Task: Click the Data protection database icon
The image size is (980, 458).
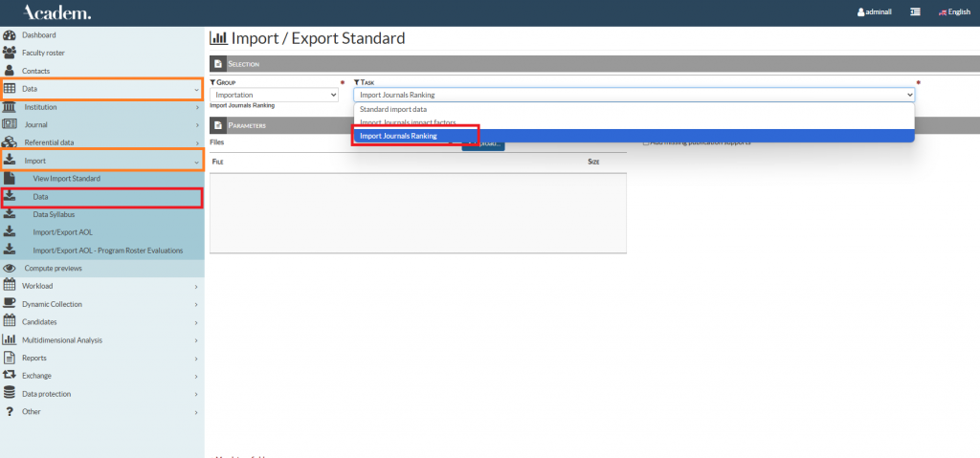Action: tap(10, 394)
